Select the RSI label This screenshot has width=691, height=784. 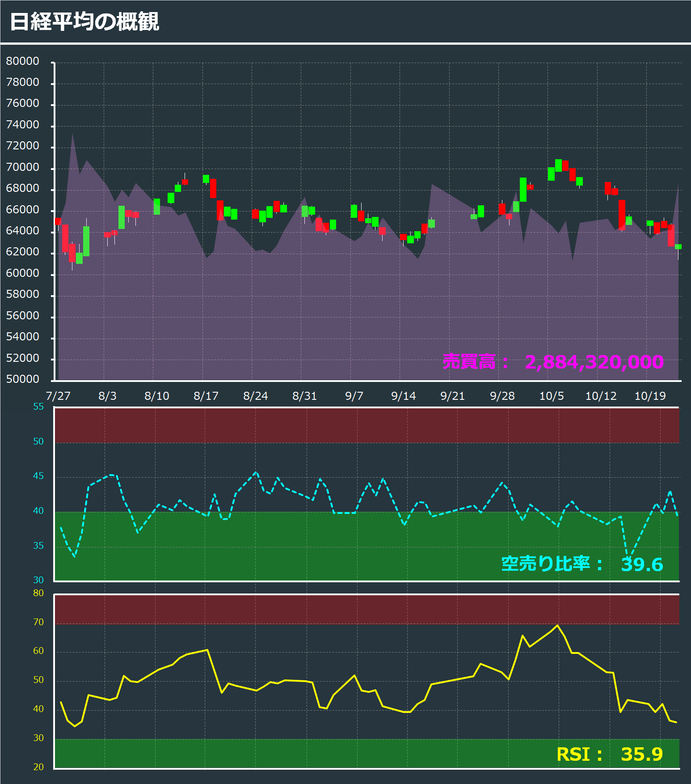pos(580,754)
